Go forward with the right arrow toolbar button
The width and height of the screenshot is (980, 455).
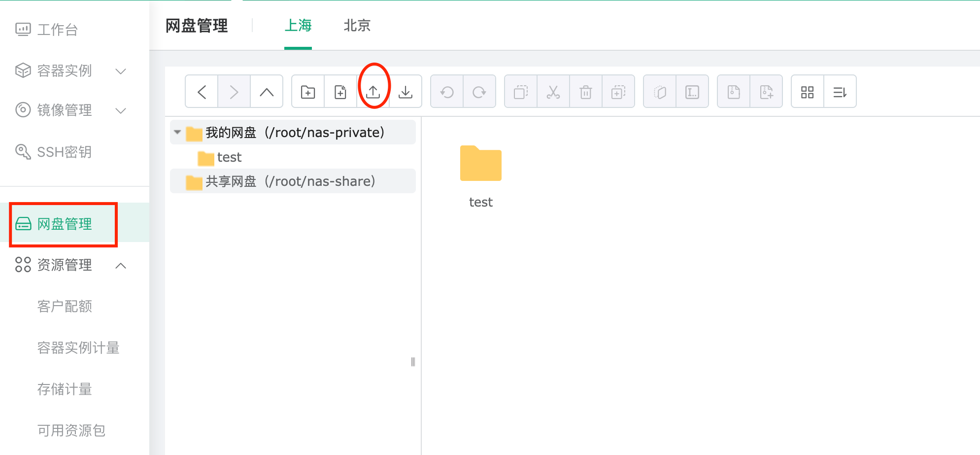click(x=234, y=92)
